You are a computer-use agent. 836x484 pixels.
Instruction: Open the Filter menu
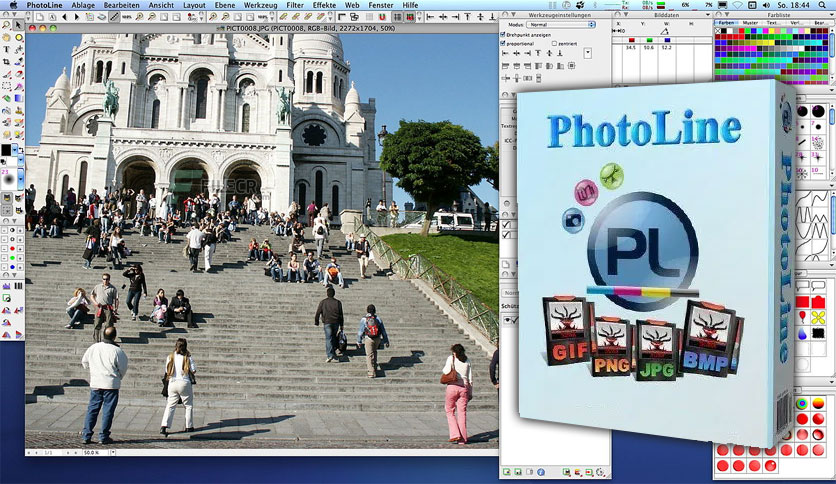click(295, 5)
